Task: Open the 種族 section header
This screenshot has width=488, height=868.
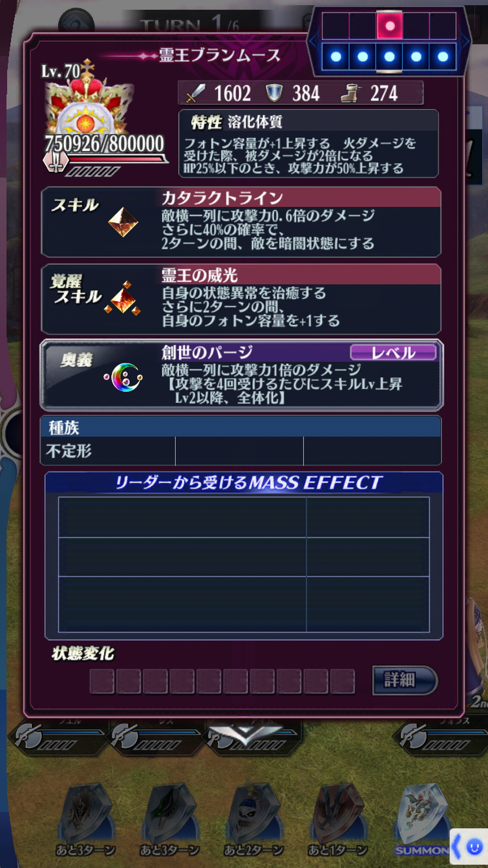Action: [241, 427]
